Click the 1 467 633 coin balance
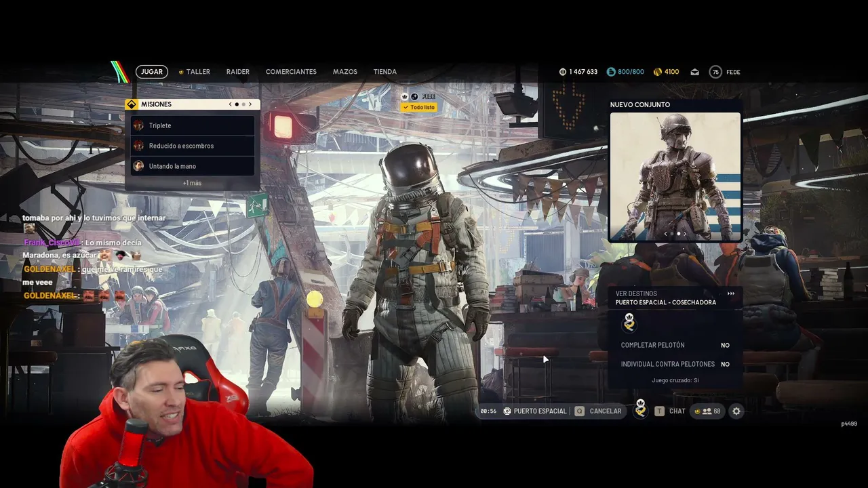The width and height of the screenshot is (868, 488). point(583,72)
